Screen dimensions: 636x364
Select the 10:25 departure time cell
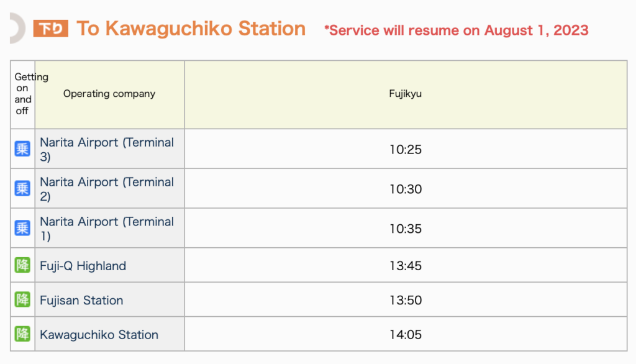pos(406,149)
